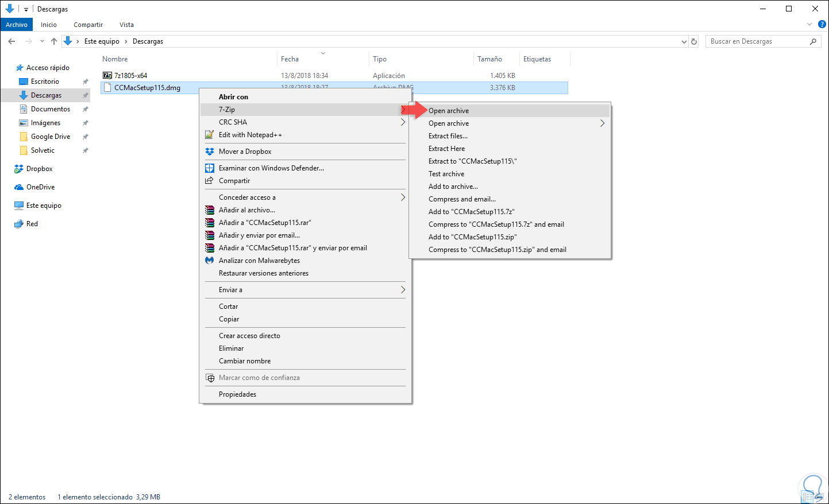This screenshot has height=504, width=829.
Task: Select Descargas in the navigation pane
Action: pos(46,95)
